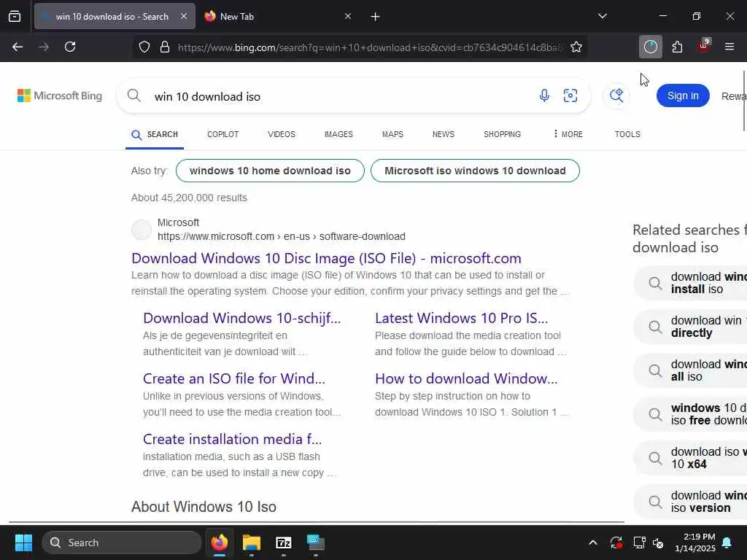The height and width of the screenshot is (560, 747).
Task: Switch to the NEWS tab
Action: [x=444, y=134]
